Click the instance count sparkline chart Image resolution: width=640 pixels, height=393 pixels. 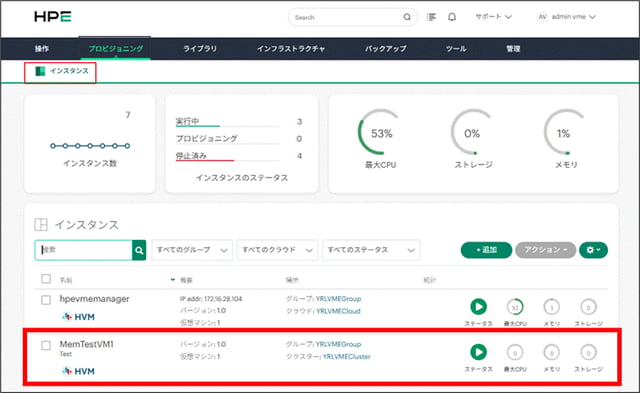click(90, 146)
